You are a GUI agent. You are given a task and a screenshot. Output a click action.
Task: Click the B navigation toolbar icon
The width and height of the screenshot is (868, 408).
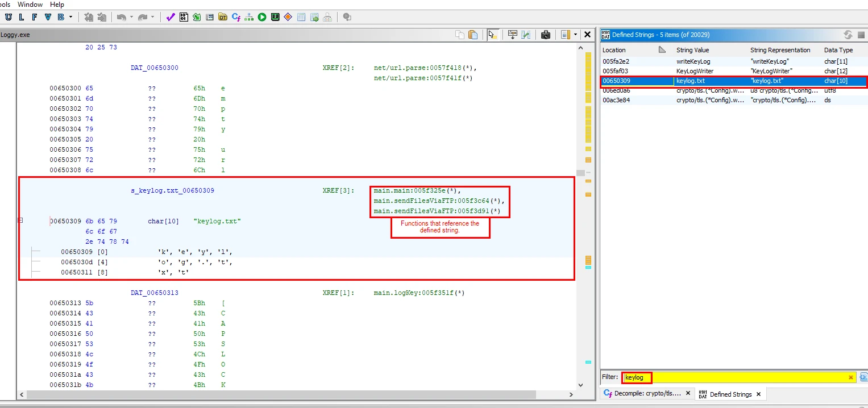pyautogui.click(x=60, y=17)
